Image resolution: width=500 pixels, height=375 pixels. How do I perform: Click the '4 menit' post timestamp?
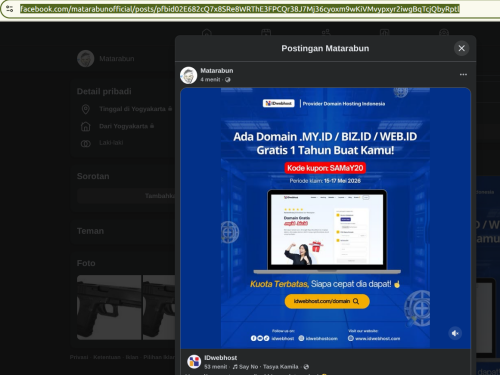click(210, 80)
